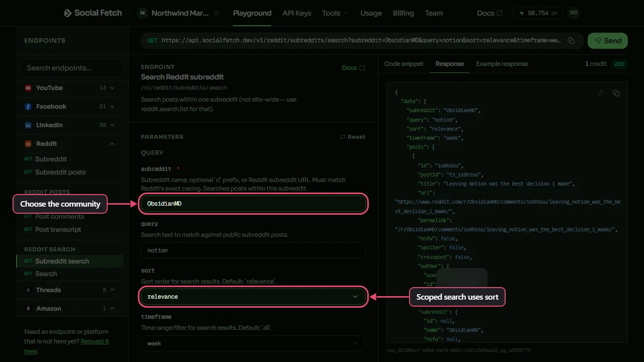This screenshot has width=644, height=362.
Task: Go to the Usage page
Action: pos(371,13)
